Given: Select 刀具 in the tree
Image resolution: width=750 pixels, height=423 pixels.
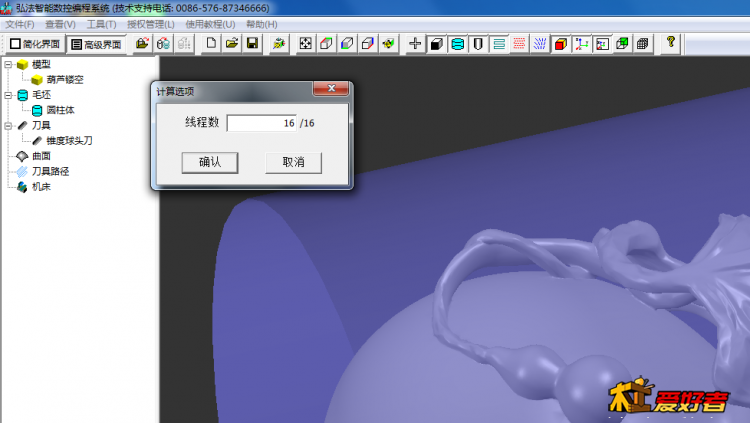Looking at the screenshot, I should tap(41, 125).
